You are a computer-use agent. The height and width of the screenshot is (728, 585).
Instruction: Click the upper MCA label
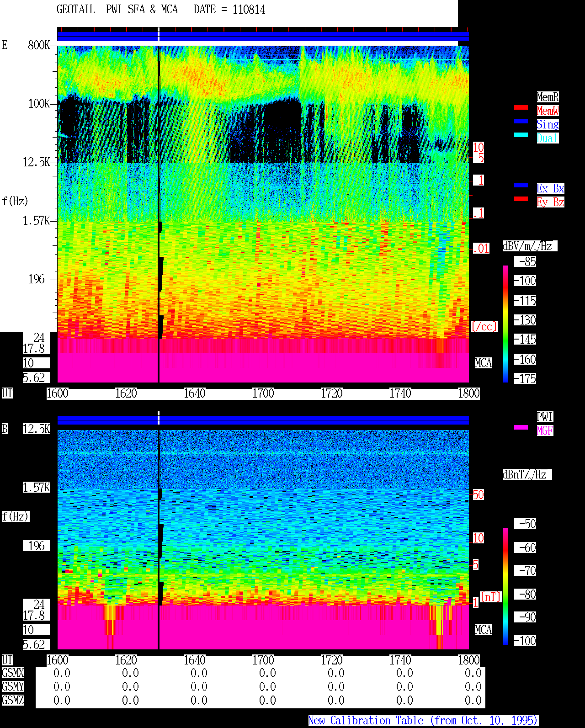tap(484, 363)
